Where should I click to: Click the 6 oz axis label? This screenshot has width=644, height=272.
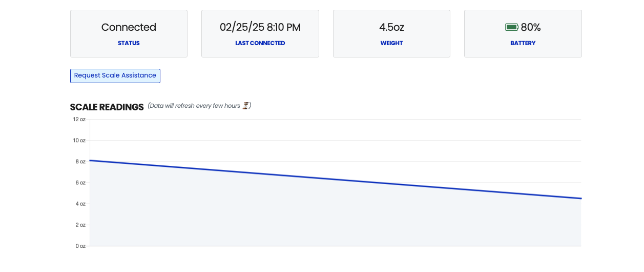coord(79,183)
